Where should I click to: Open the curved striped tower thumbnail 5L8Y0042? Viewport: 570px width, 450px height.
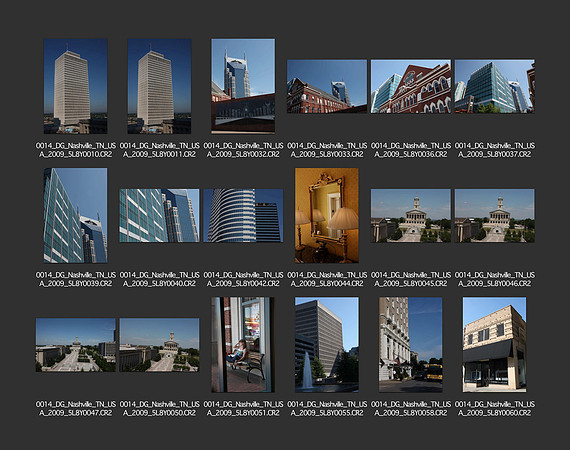point(243,216)
